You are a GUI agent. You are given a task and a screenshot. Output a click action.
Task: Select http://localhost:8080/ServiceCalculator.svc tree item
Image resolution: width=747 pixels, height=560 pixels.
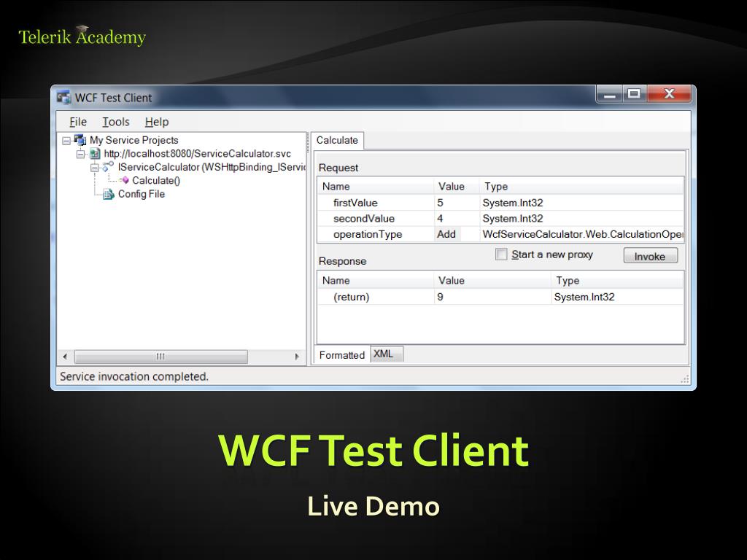[x=197, y=153]
